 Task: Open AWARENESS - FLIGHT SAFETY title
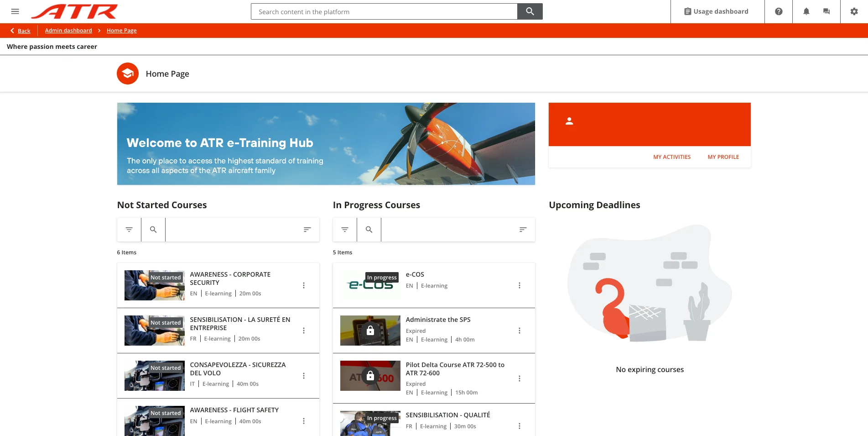click(234, 410)
